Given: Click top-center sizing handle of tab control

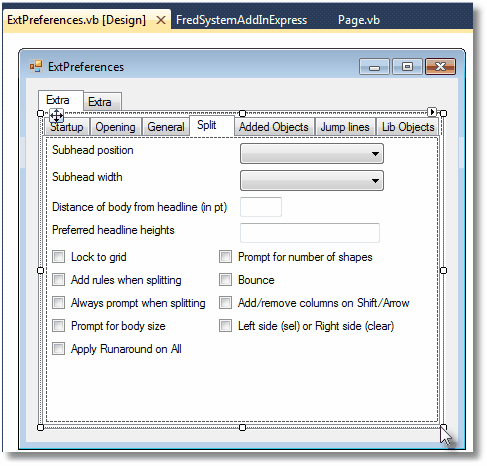Looking at the screenshot, I should click(242, 114).
